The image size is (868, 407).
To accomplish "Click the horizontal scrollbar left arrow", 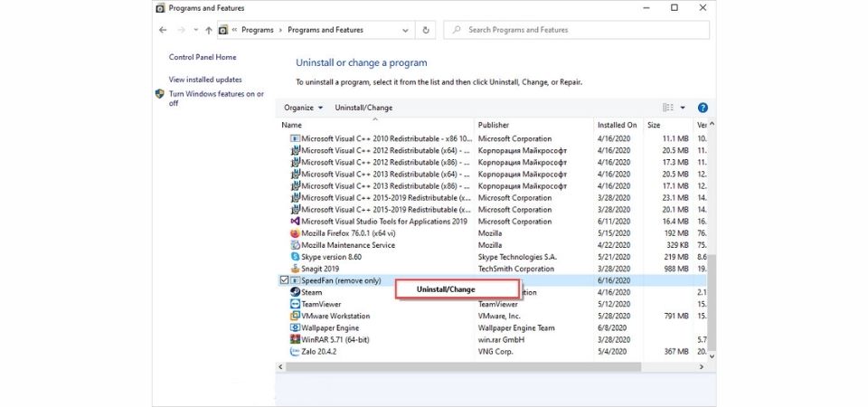I will [280, 367].
